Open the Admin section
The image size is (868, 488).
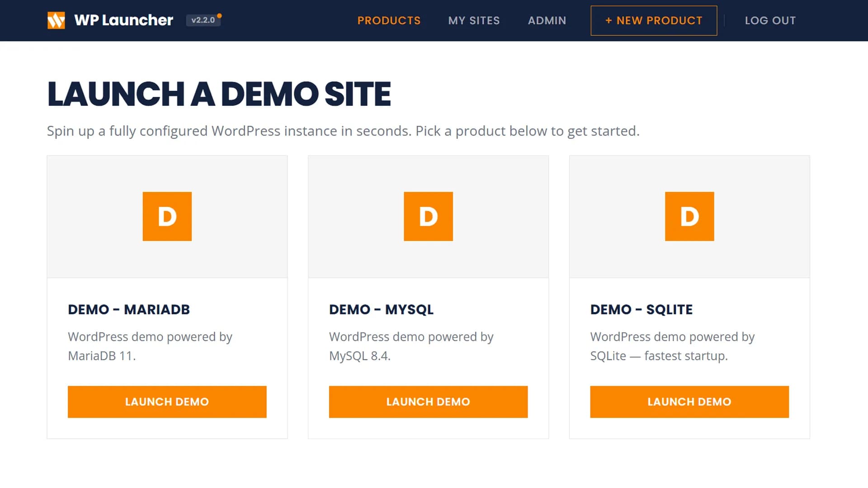point(547,20)
